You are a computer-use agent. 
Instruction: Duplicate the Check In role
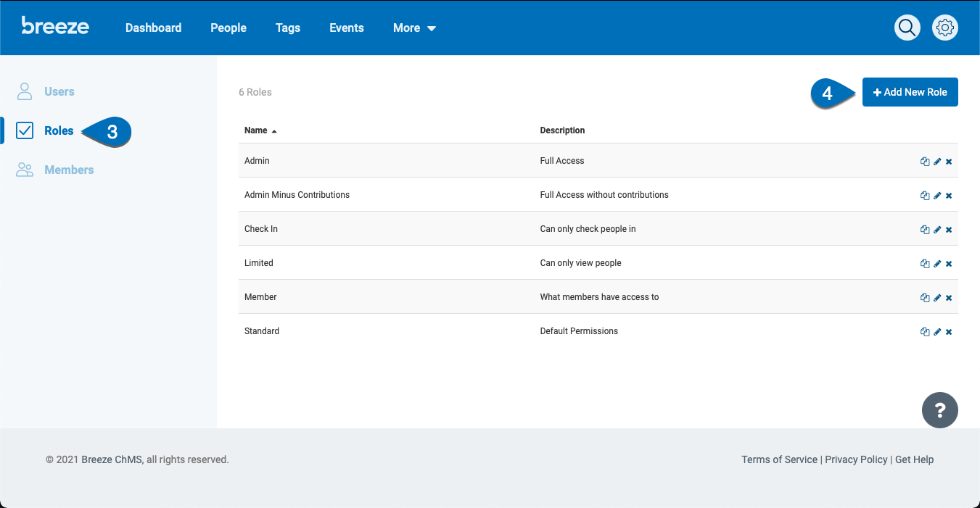(925, 230)
